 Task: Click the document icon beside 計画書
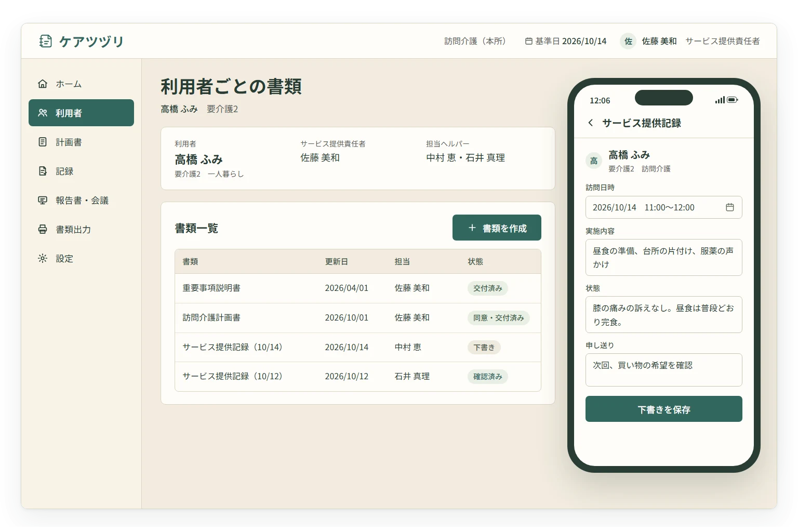43,142
